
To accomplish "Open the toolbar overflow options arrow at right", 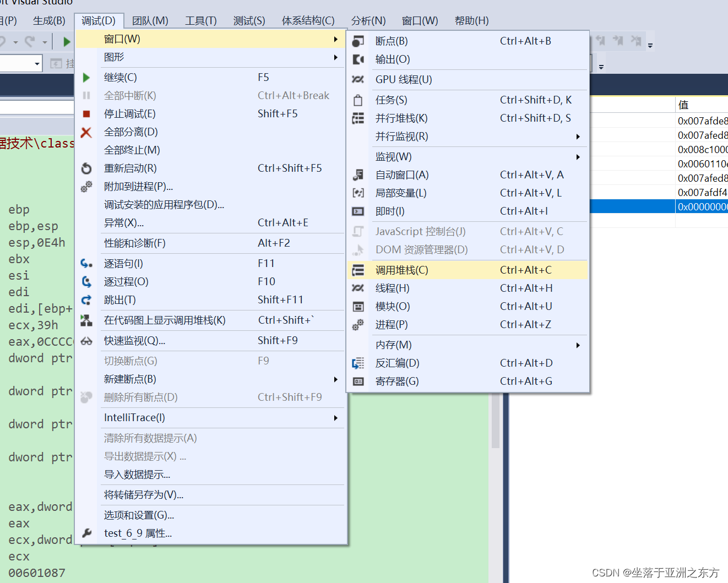I will click(650, 46).
